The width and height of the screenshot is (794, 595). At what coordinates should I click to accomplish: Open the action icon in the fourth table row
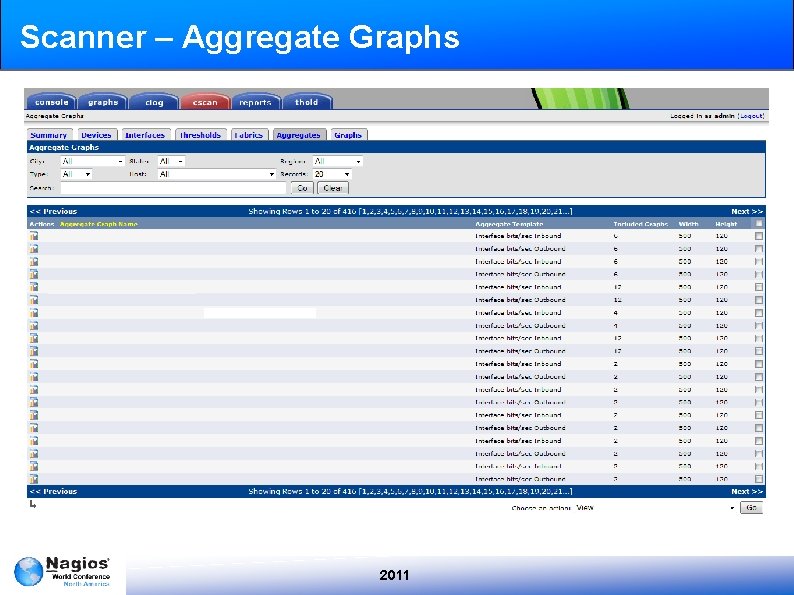pyautogui.click(x=34, y=274)
